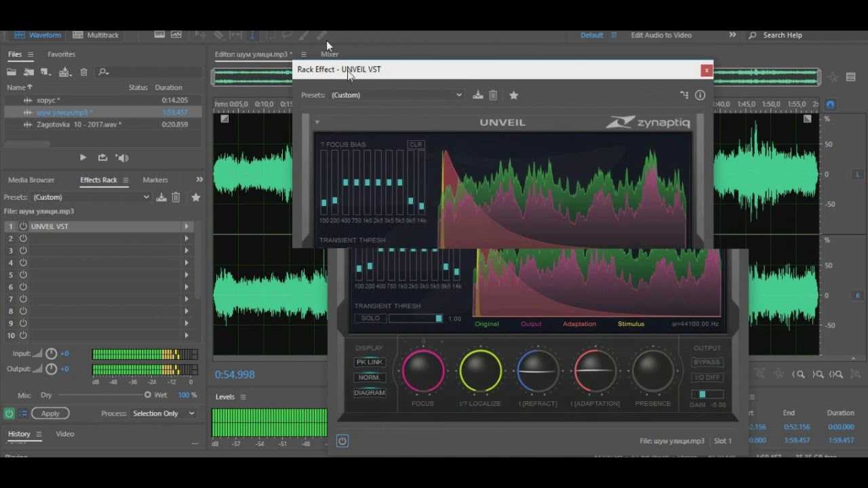The width and height of the screenshot is (868, 488).
Task: Select the Time Selection tool
Action: [x=252, y=35]
